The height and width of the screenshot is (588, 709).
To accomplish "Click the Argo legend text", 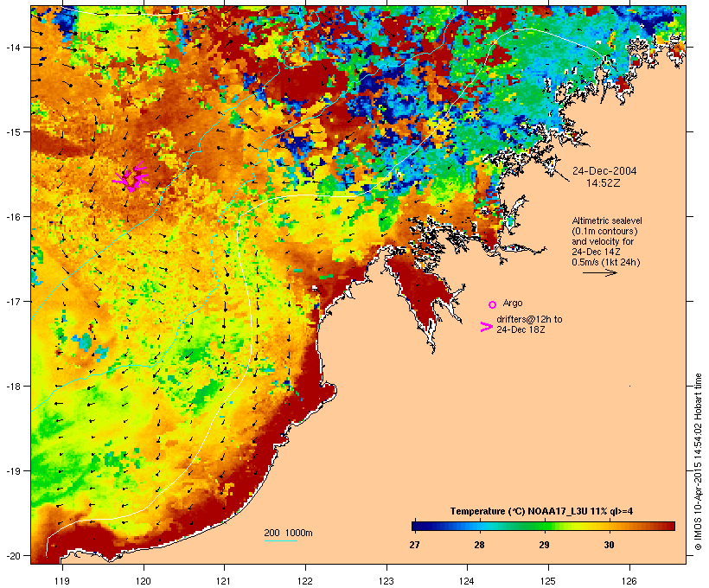I will click(513, 303).
